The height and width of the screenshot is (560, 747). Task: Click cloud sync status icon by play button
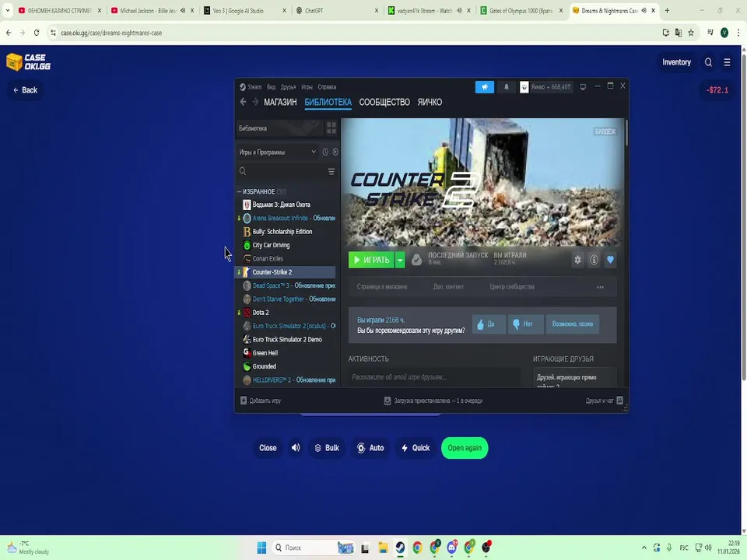tap(416, 260)
